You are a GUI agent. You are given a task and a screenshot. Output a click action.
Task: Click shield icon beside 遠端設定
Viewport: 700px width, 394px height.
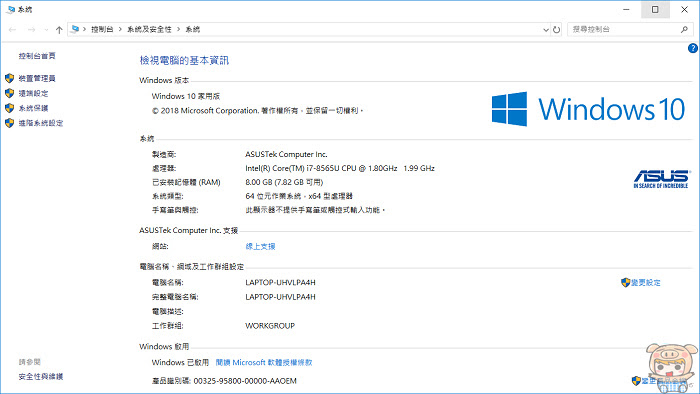[9, 93]
